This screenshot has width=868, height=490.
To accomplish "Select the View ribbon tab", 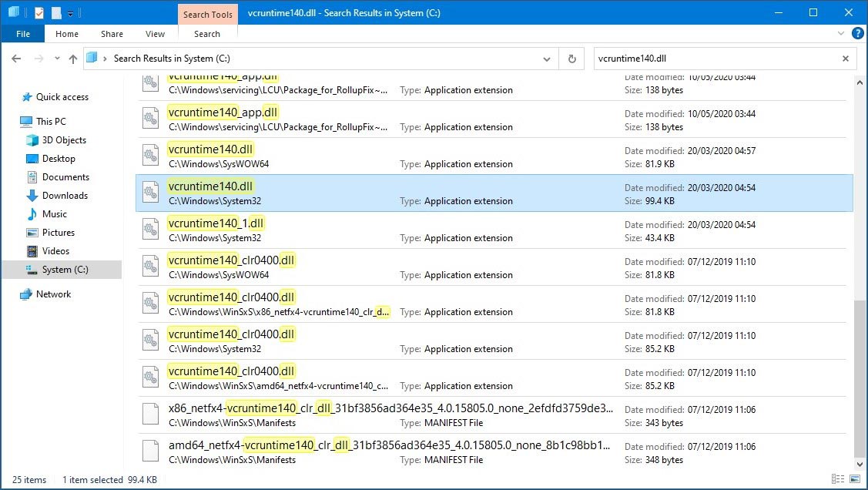I will pos(155,34).
